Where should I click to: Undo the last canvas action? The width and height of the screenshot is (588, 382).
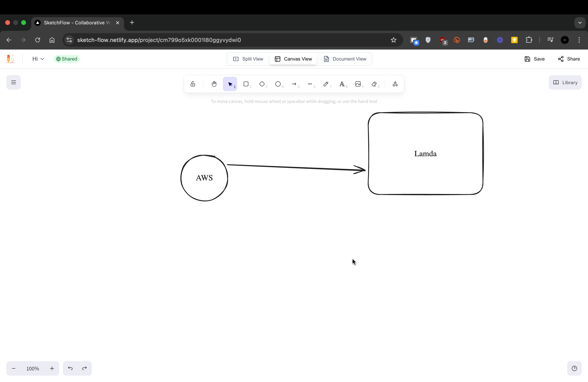pyautogui.click(x=70, y=368)
